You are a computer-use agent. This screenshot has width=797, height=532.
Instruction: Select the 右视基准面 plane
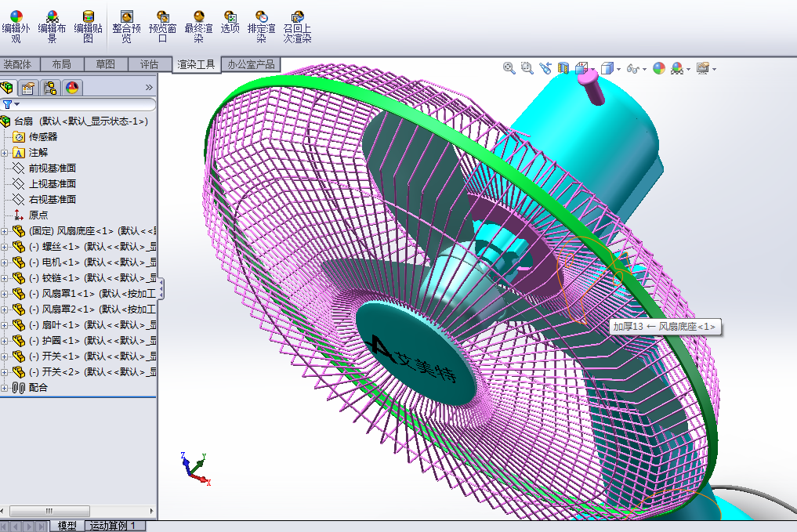point(44,200)
